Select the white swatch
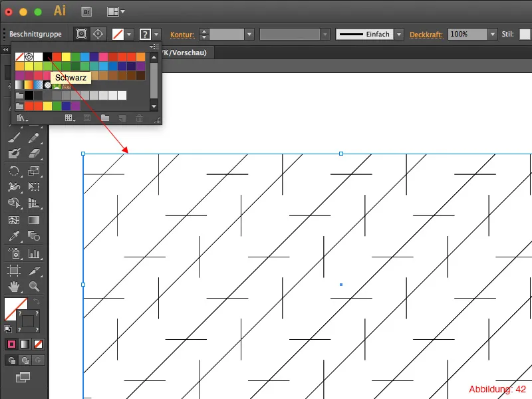The height and width of the screenshot is (399, 532). pyautogui.click(x=39, y=57)
